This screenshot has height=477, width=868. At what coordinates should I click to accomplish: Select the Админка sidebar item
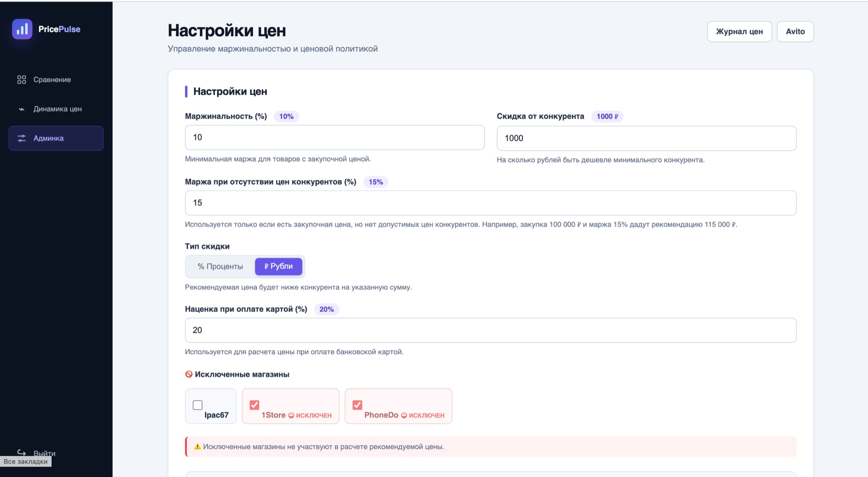pos(56,138)
